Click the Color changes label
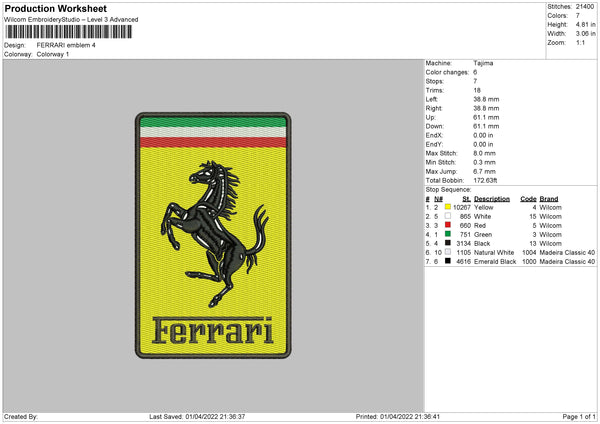Image resolution: width=600 pixels, height=424 pixels. [447, 72]
